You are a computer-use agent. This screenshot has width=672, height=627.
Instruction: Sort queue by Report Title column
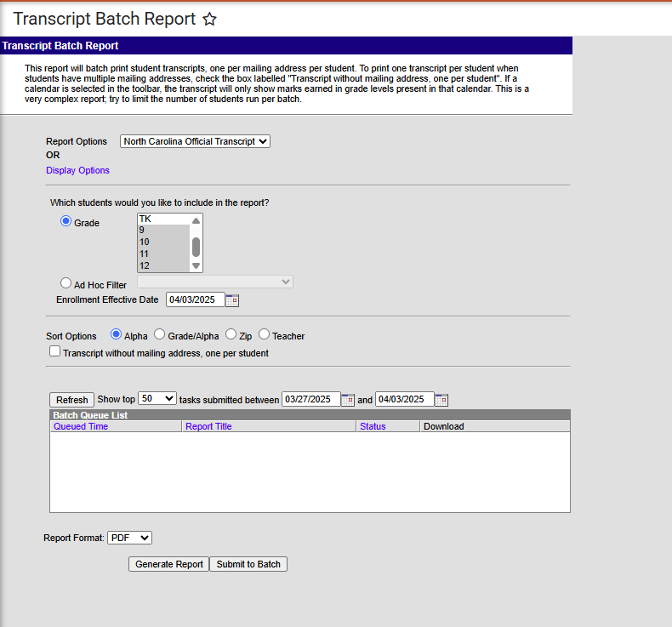pos(208,426)
